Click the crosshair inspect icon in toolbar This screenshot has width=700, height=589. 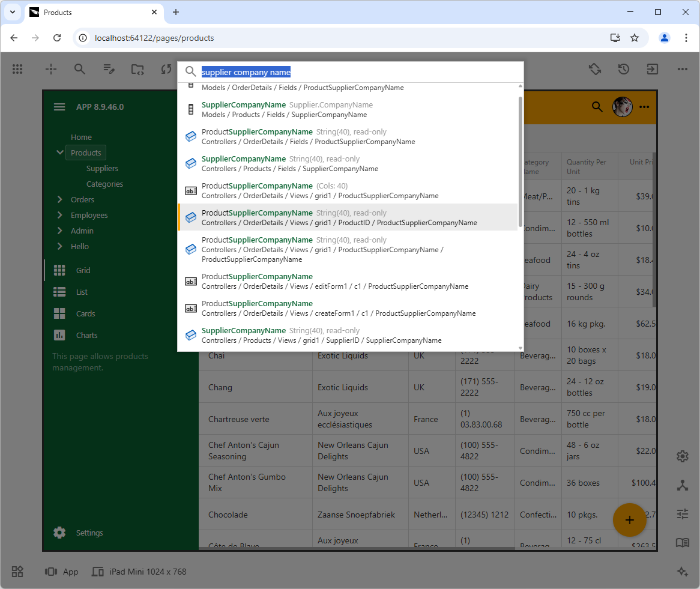[x=51, y=69]
